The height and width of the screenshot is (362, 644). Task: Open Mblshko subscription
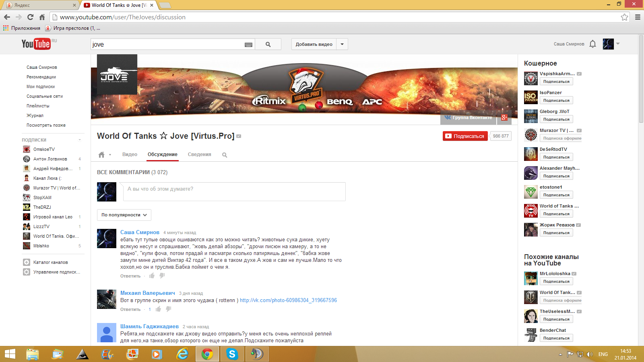tap(41, 246)
